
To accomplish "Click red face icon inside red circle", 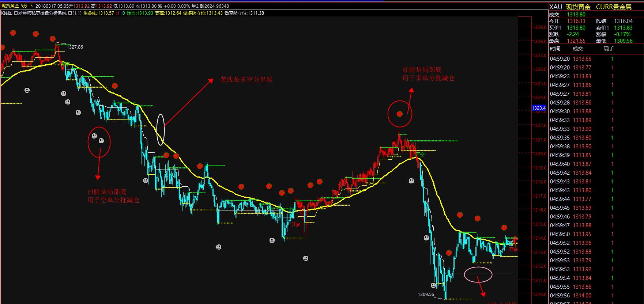I will (x=400, y=114).
